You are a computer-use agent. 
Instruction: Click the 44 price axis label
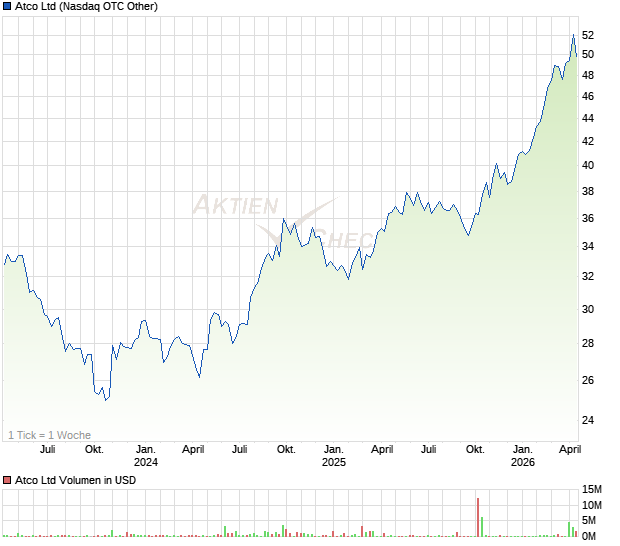588,118
